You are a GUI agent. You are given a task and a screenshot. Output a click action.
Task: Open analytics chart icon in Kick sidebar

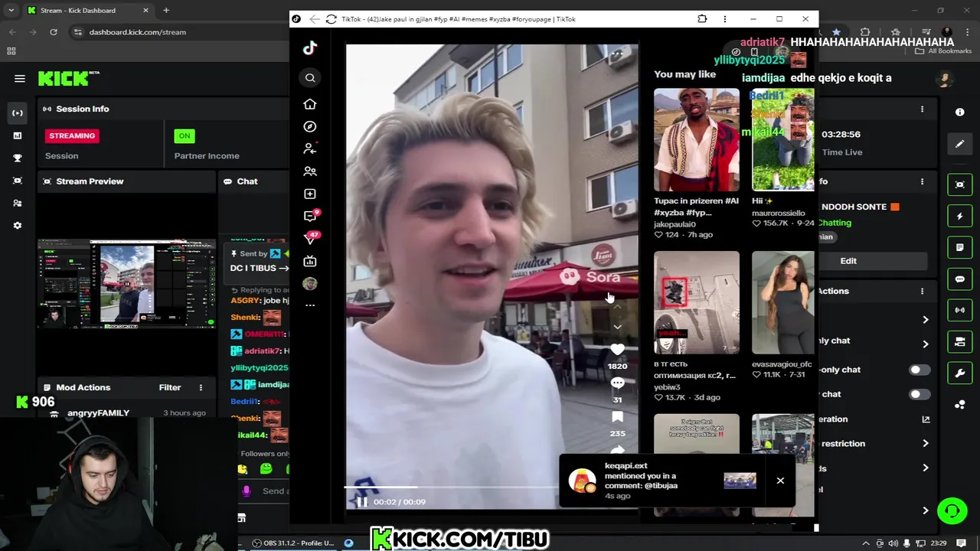click(x=18, y=135)
